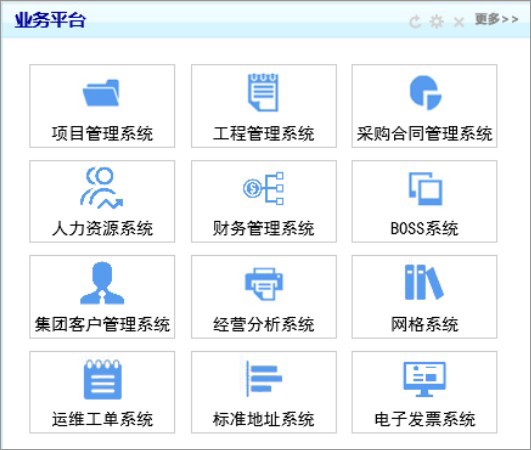Screen dimensions: 531x450
Task: Open panel settings gear icon
Action: pos(437,22)
